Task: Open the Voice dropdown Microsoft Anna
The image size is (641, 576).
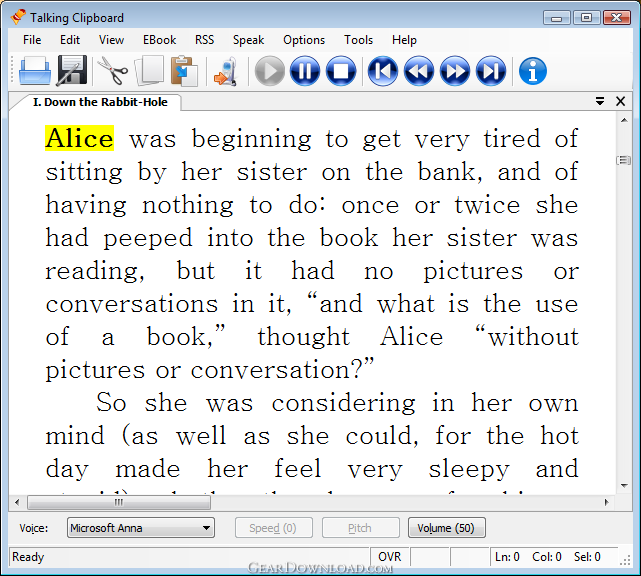Action: 141,528
